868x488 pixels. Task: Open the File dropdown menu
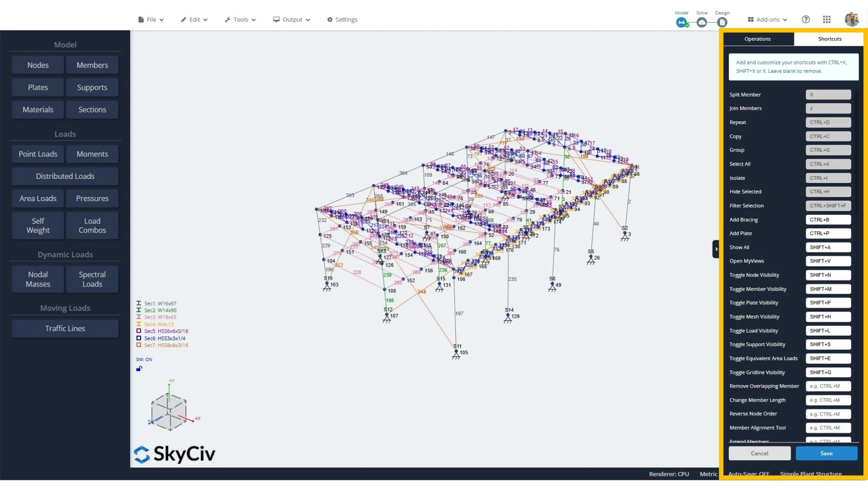(151, 19)
